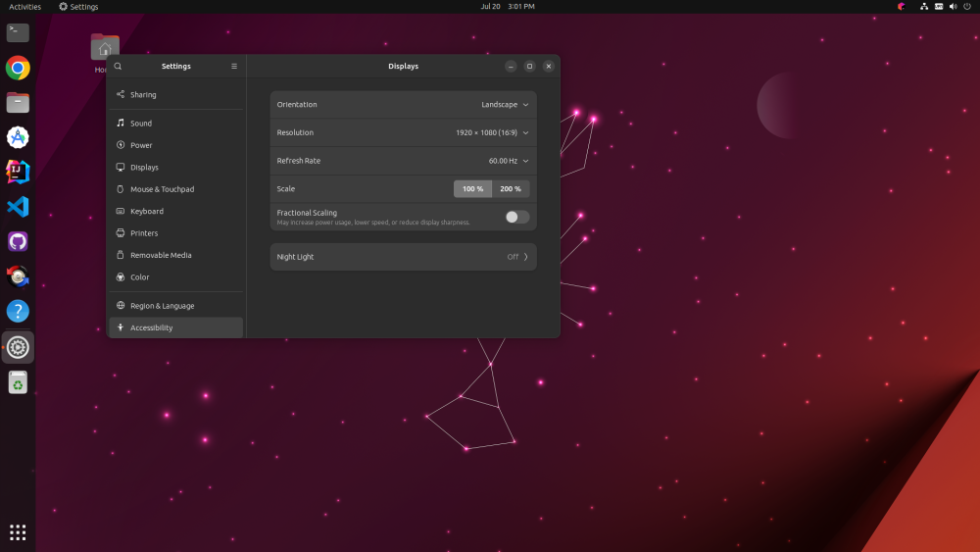The image size is (980, 552).
Task: Launch GitHub Desktop from the dock
Action: point(18,241)
